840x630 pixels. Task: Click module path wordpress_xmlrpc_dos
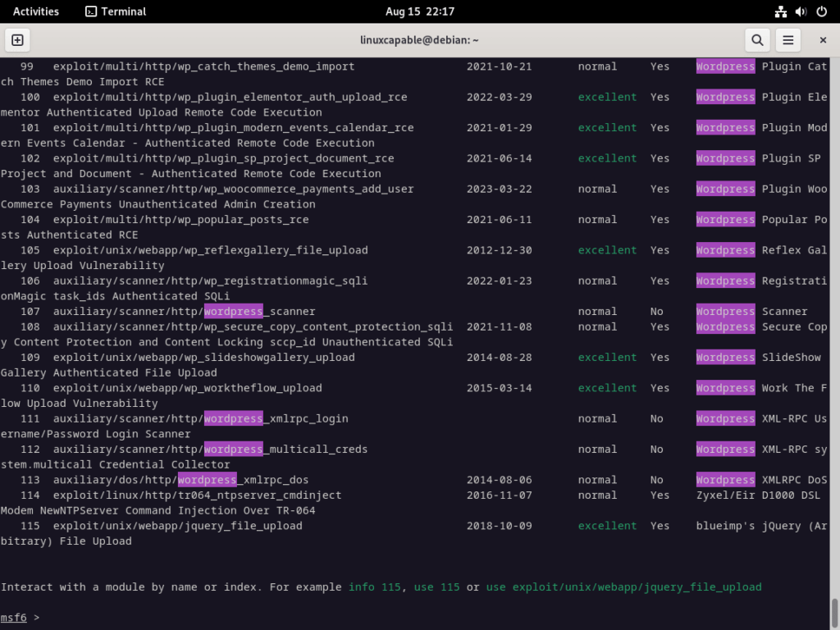tap(180, 479)
